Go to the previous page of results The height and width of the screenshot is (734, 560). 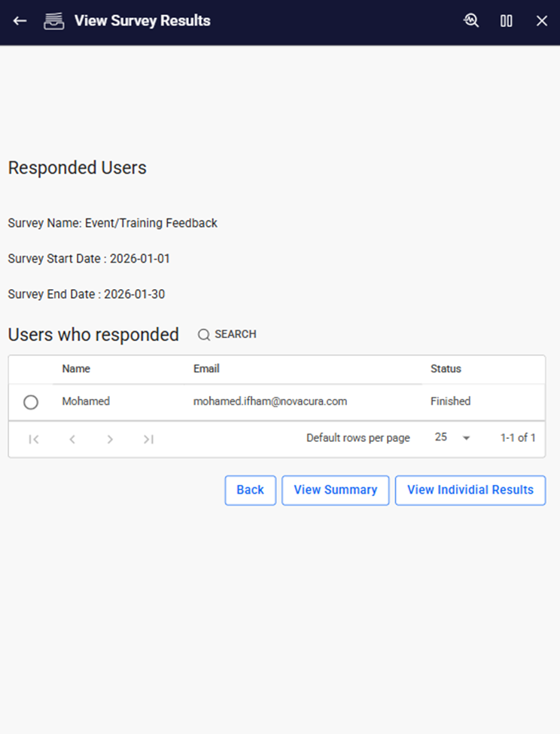72,439
